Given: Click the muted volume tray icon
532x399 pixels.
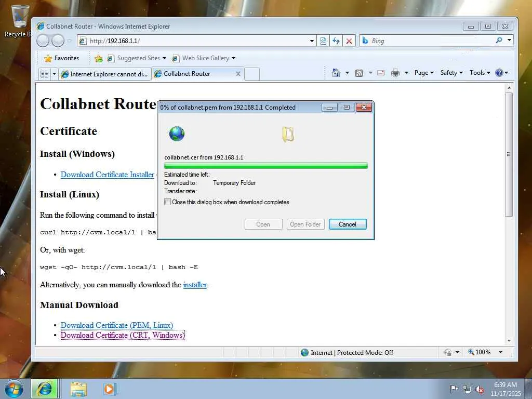Looking at the screenshot, I should pos(480,390).
